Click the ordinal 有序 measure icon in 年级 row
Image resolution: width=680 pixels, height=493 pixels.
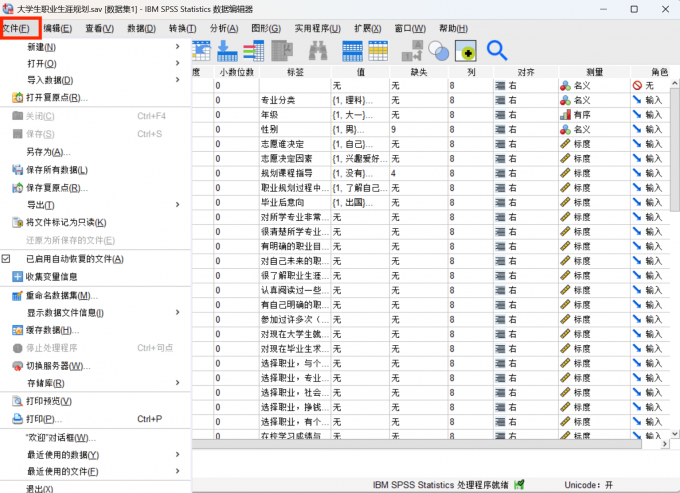pos(565,114)
